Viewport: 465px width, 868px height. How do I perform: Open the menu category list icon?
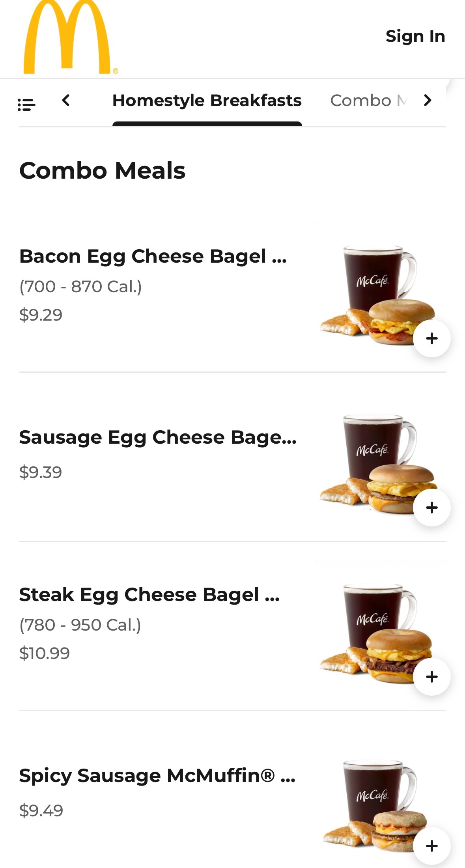point(26,105)
